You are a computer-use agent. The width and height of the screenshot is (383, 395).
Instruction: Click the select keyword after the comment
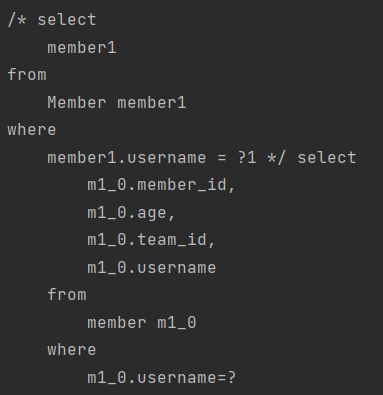click(327, 157)
